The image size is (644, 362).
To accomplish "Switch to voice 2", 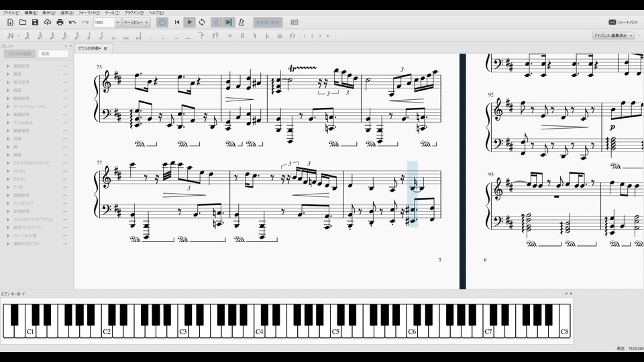I will coord(312,36).
